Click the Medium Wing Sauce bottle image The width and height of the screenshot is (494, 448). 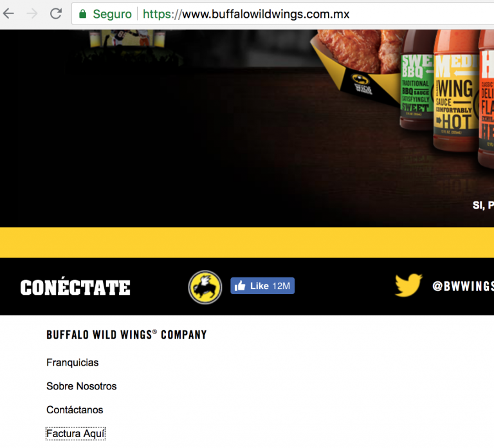456,90
